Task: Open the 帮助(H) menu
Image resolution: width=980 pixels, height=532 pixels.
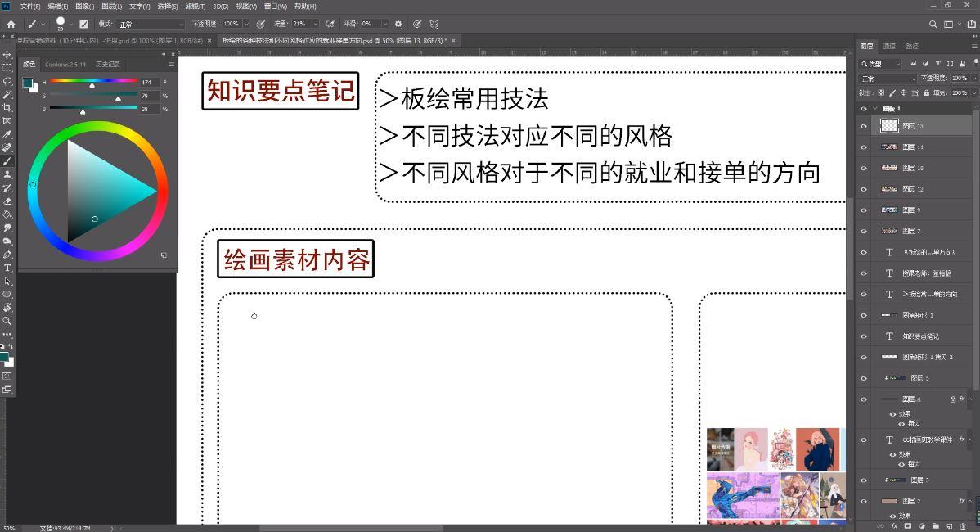Action: click(305, 7)
